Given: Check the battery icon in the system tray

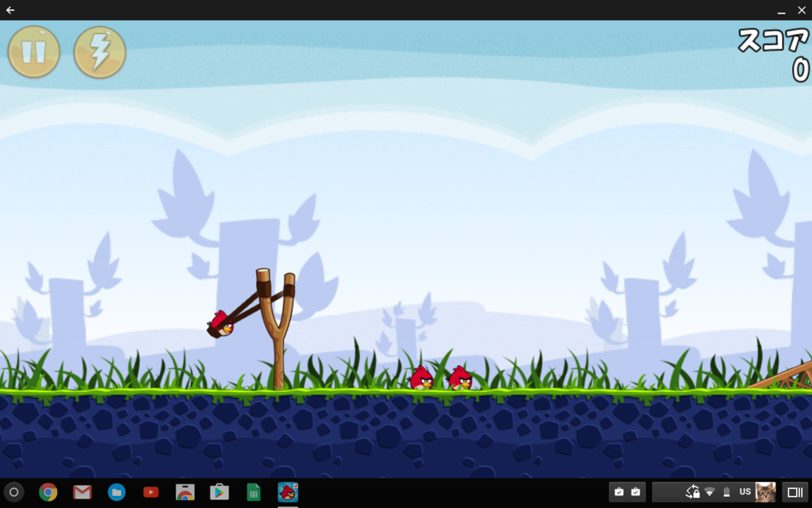Looking at the screenshot, I should click(726, 492).
